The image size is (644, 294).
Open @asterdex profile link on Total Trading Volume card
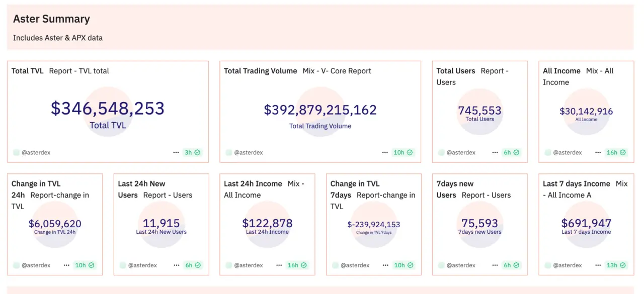click(x=248, y=152)
